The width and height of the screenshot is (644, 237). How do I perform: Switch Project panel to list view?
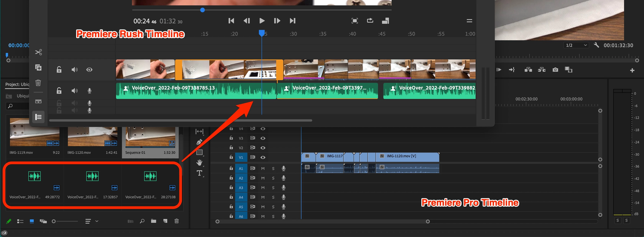[20, 221]
